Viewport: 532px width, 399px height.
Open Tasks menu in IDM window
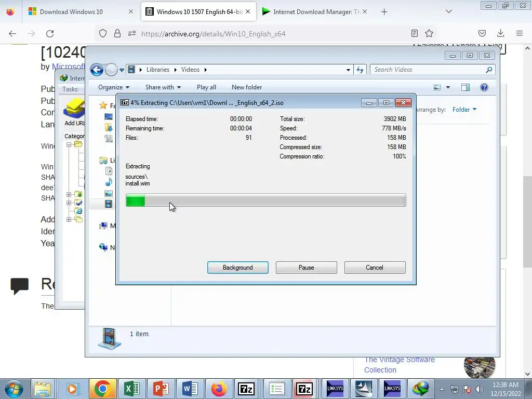[x=70, y=89]
